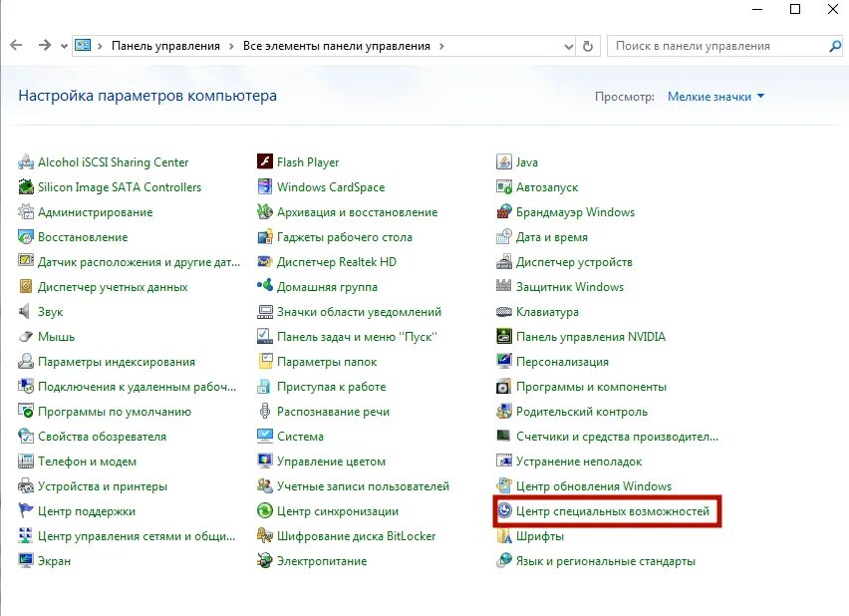Screen dimensions: 849x616
Task: Click the Мышь mouse icon
Action: (26, 337)
